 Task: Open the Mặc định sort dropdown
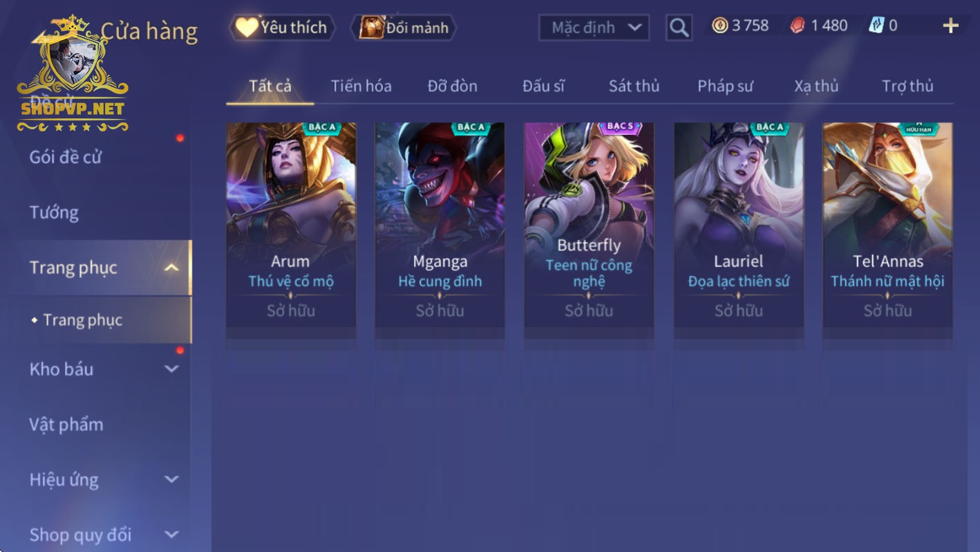tap(594, 28)
